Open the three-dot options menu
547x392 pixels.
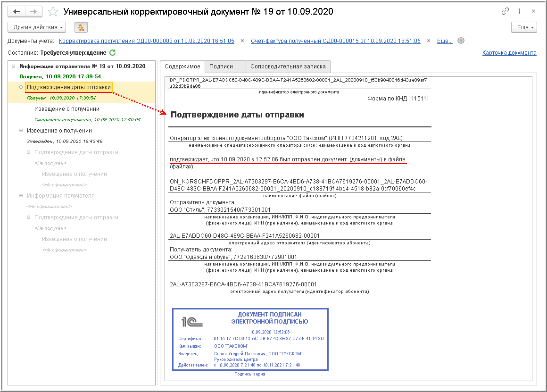(x=520, y=11)
